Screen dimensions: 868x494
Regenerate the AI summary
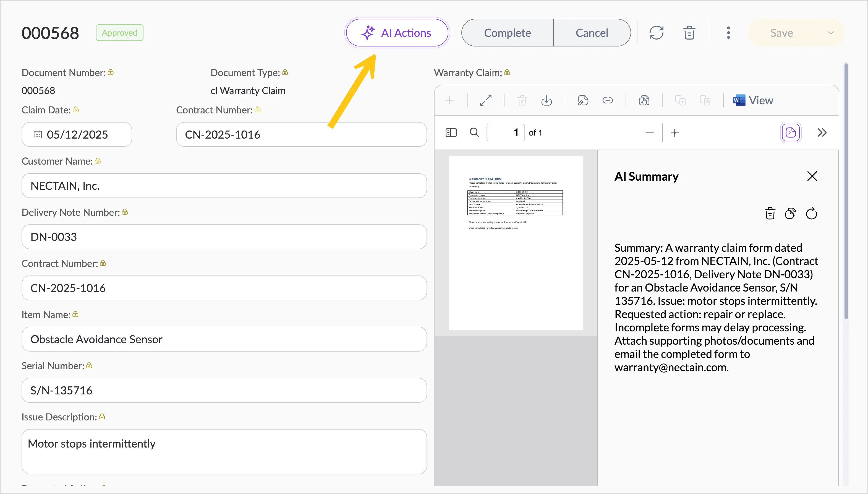pos(811,214)
